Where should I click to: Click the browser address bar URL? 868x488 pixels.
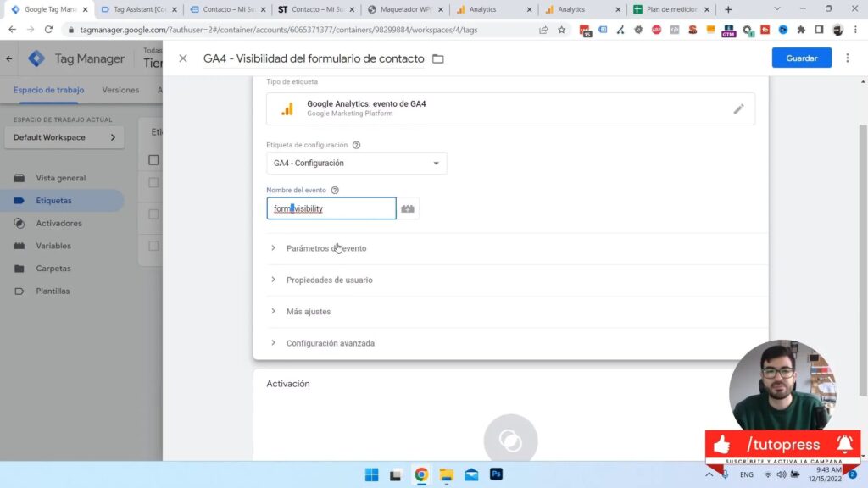[278, 30]
